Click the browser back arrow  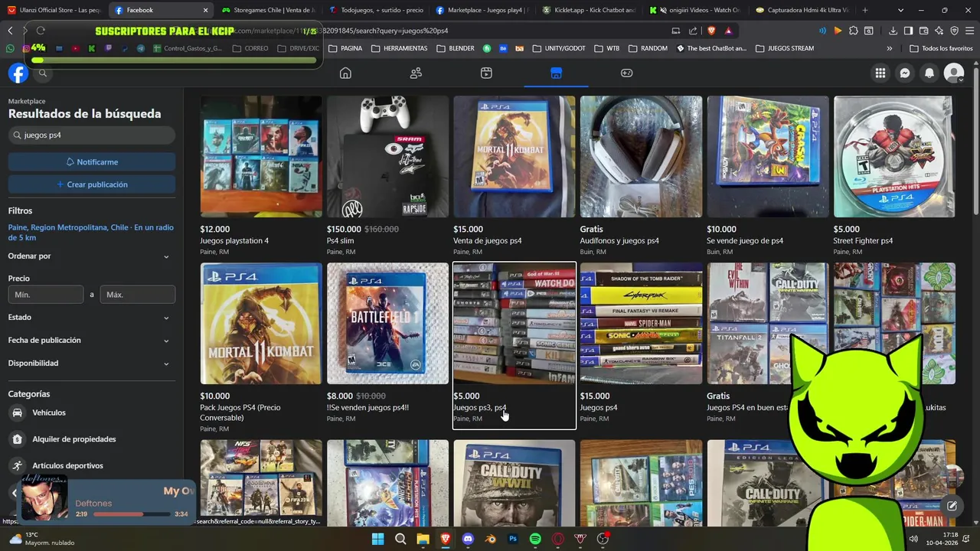10,31
